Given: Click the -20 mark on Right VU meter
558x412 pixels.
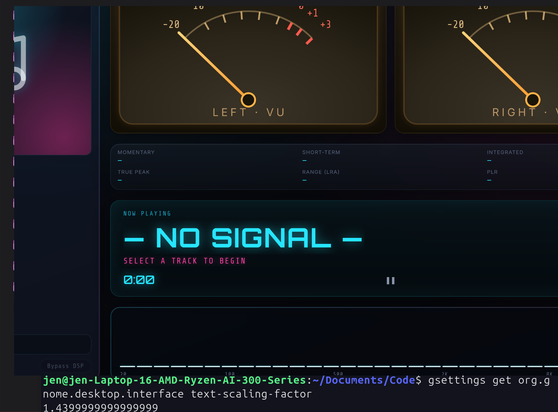Looking at the screenshot, I should [x=456, y=25].
